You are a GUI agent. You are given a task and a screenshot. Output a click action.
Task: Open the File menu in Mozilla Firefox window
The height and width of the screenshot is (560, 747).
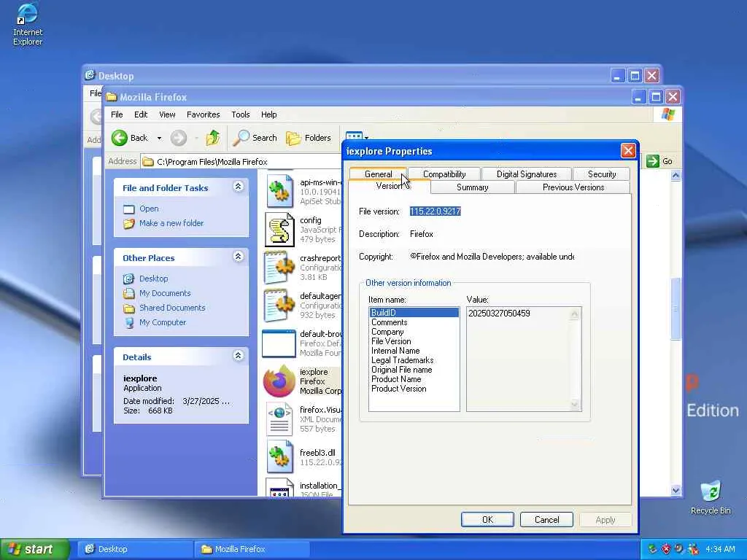coord(117,114)
